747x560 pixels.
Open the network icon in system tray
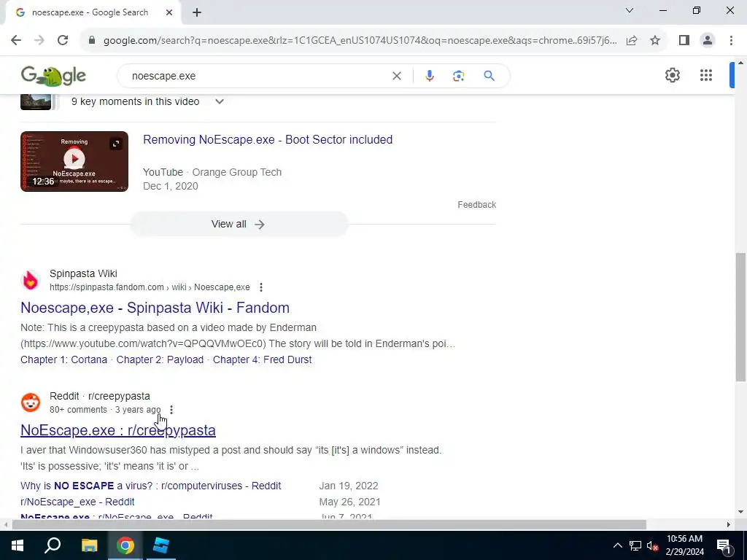(x=635, y=545)
